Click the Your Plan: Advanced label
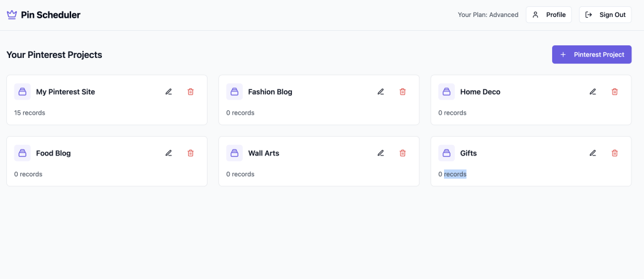This screenshot has height=279, width=644. (488, 15)
